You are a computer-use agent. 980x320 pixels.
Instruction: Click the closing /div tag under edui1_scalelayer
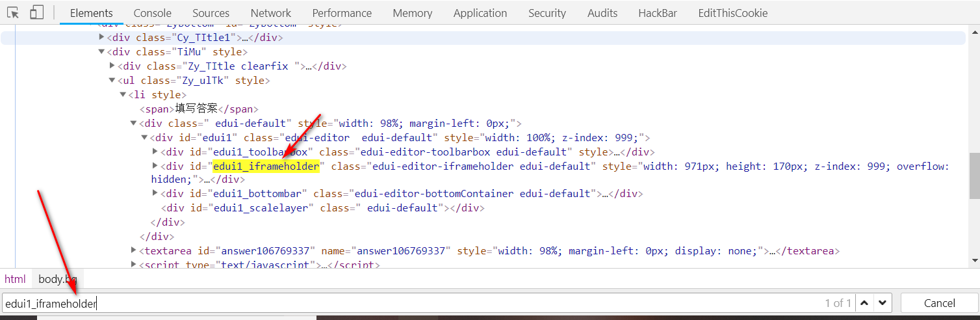coord(166,222)
